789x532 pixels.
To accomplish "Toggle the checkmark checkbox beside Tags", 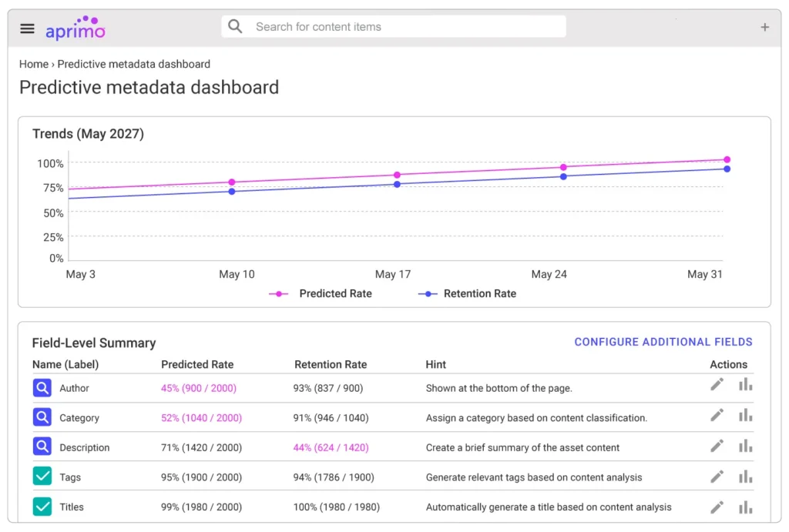I will (x=42, y=477).
